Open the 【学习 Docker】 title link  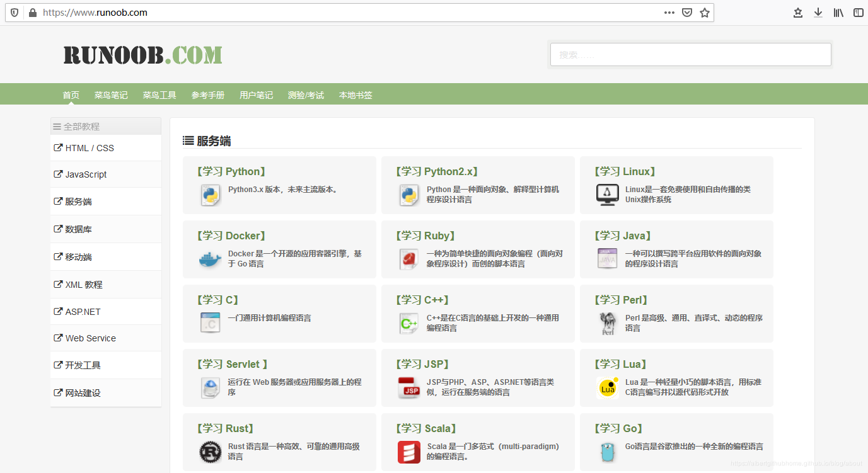point(231,236)
